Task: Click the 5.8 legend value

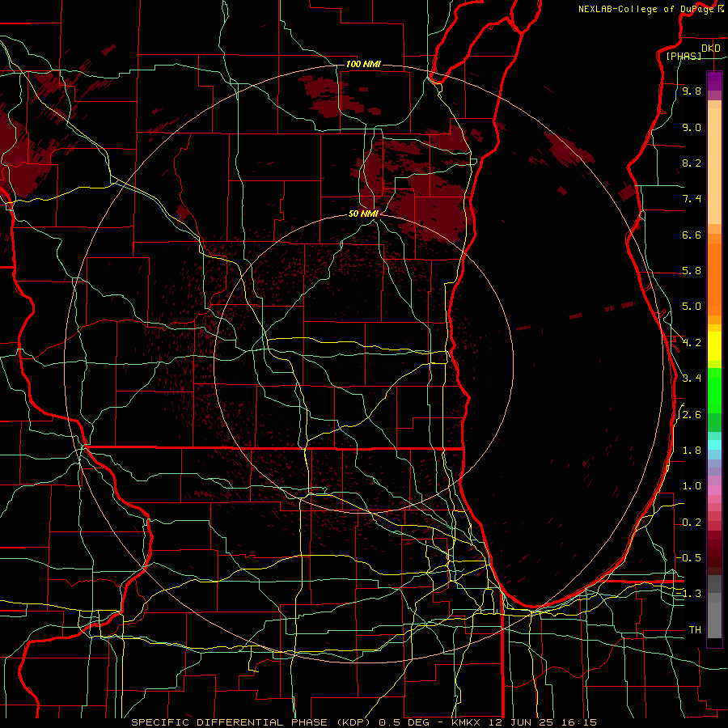Action: point(692,271)
